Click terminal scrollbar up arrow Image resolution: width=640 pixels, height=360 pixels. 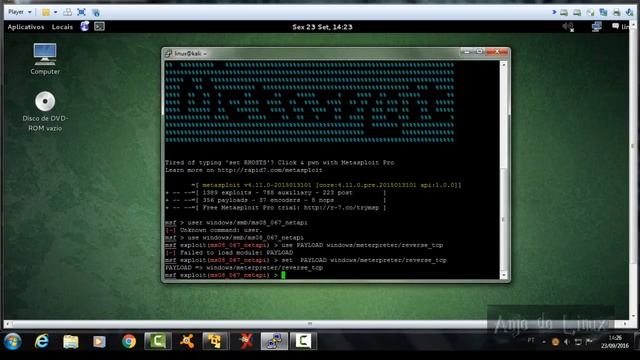(x=504, y=65)
